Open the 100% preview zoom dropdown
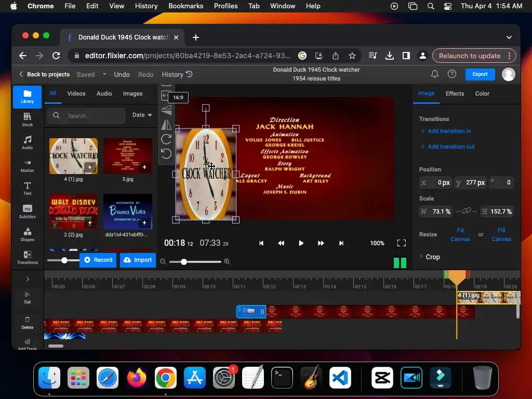The width and height of the screenshot is (532, 399). 377,243
